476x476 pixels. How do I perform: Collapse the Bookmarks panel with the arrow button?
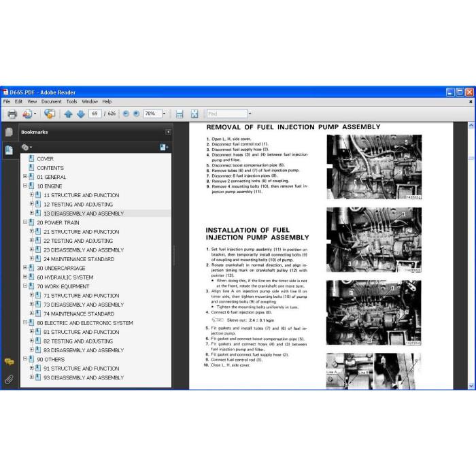pyautogui.click(x=168, y=132)
